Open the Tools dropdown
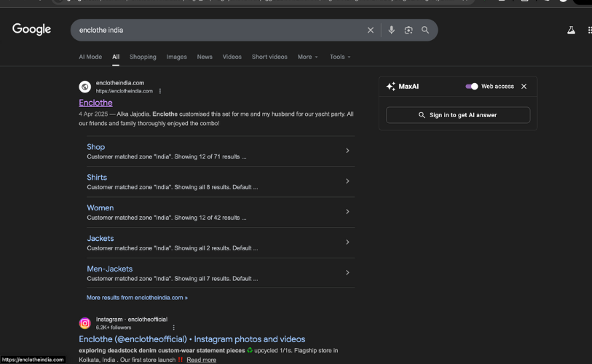The image size is (592, 364). pyautogui.click(x=340, y=57)
